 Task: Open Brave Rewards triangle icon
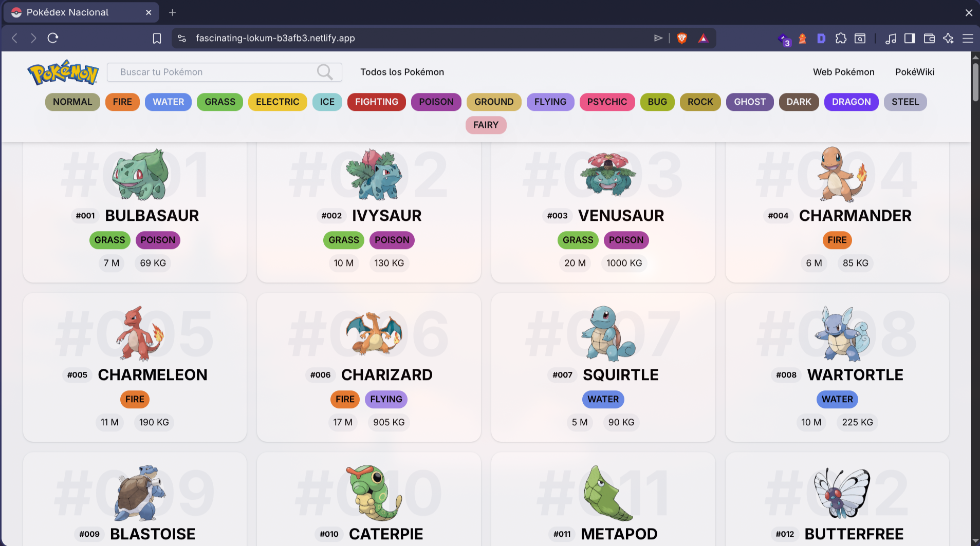(703, 38)
